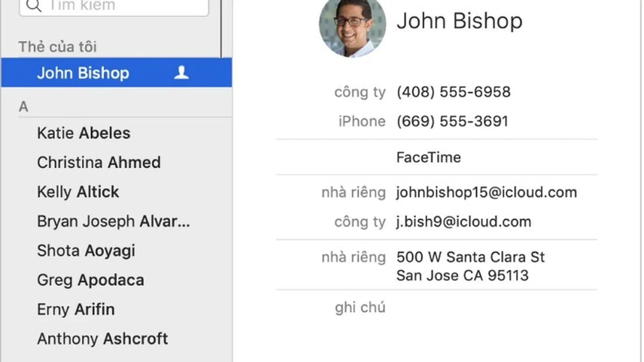
Task: Click work email j.bish9@icloud.com
Action: coord(464,222)
